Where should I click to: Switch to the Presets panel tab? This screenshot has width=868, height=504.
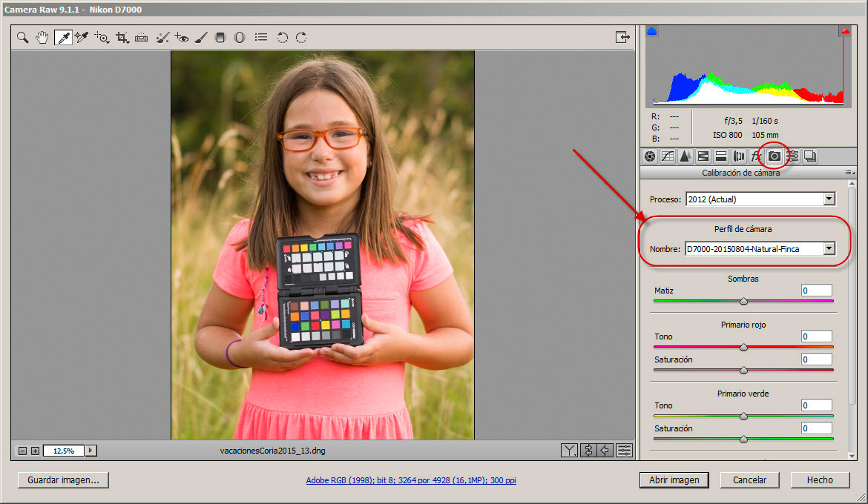pos(792,156)
